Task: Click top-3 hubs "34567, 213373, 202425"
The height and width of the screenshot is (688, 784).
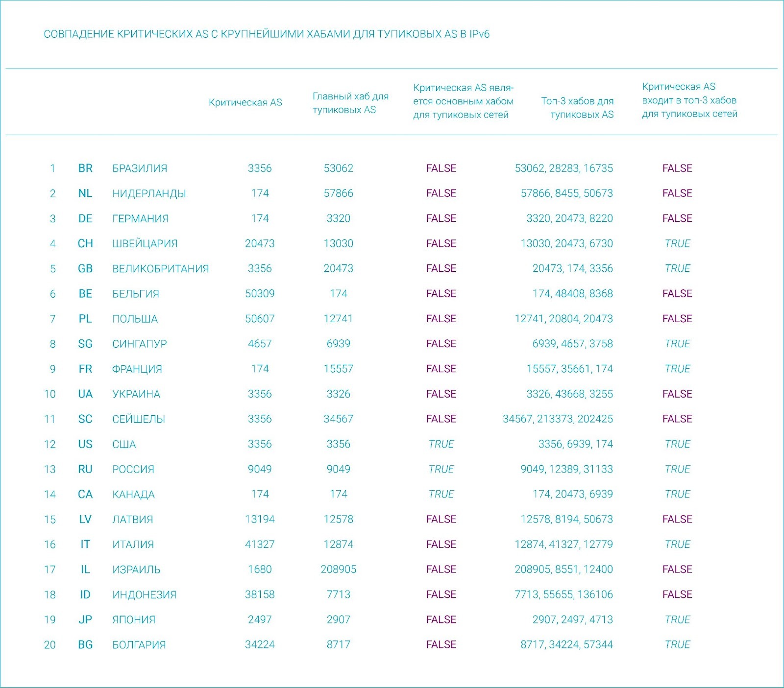Action: [558, 419]
